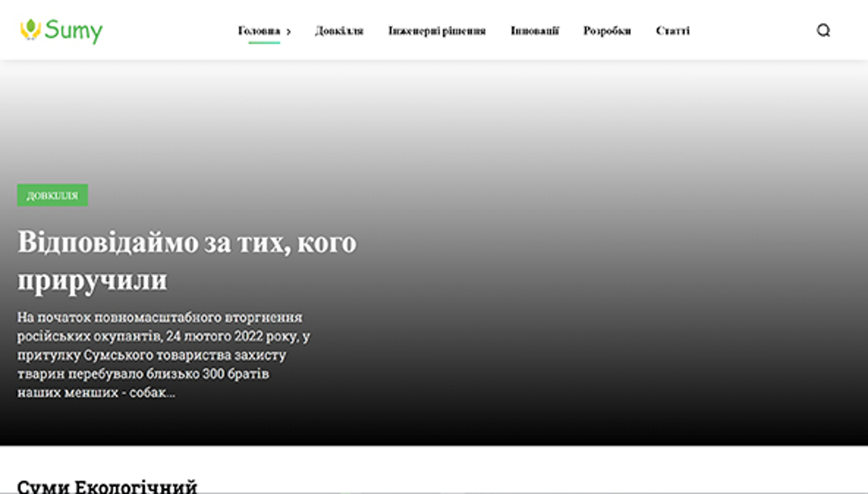
Task: Click the excerpt starting 'На початок повномасштабного'
Action: (160, 318)
